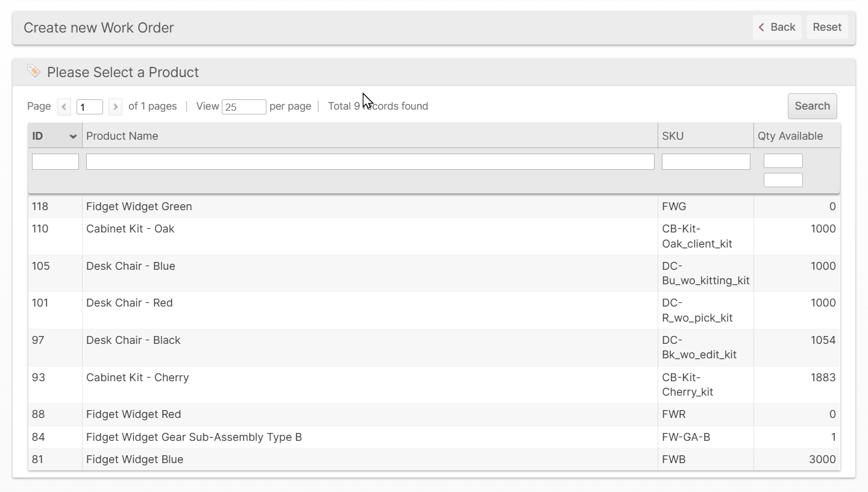The height and width of the screenshot is (492, 868).
Task: Sort by Product Name column header
Action: click(x=122, y=136)
